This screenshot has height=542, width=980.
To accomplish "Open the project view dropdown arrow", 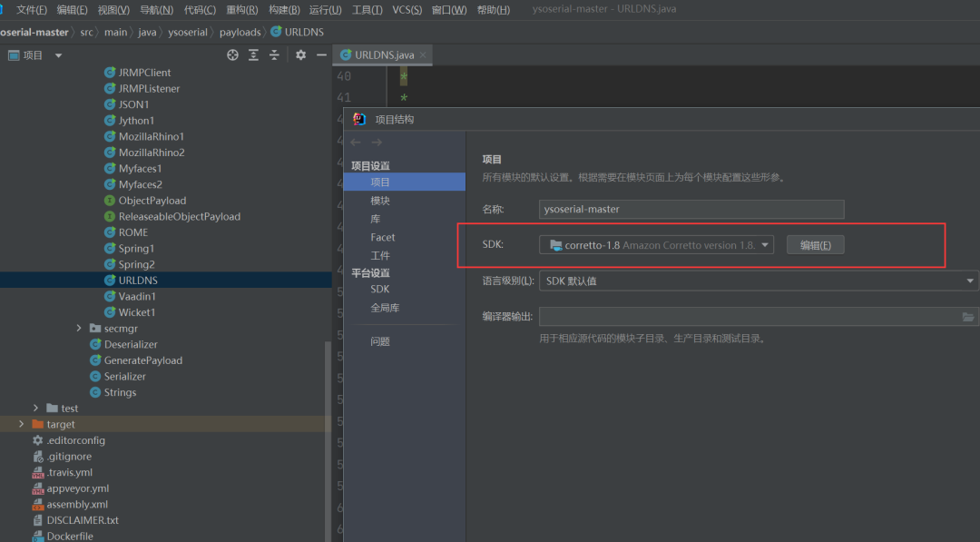I will [58, 55].
